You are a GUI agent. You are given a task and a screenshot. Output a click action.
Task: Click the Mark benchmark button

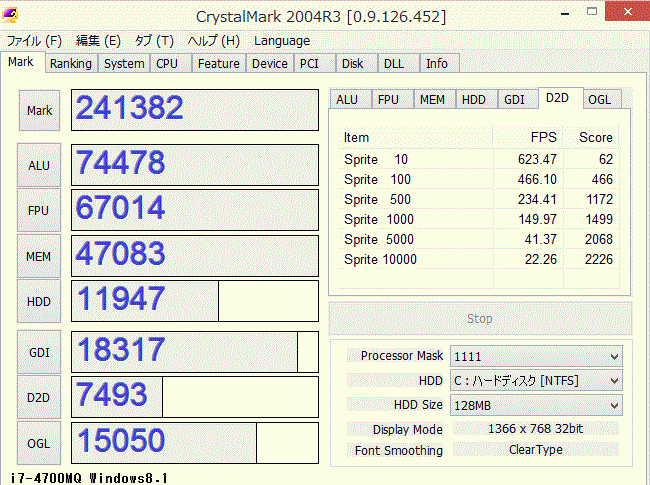(x=39, y=111)
